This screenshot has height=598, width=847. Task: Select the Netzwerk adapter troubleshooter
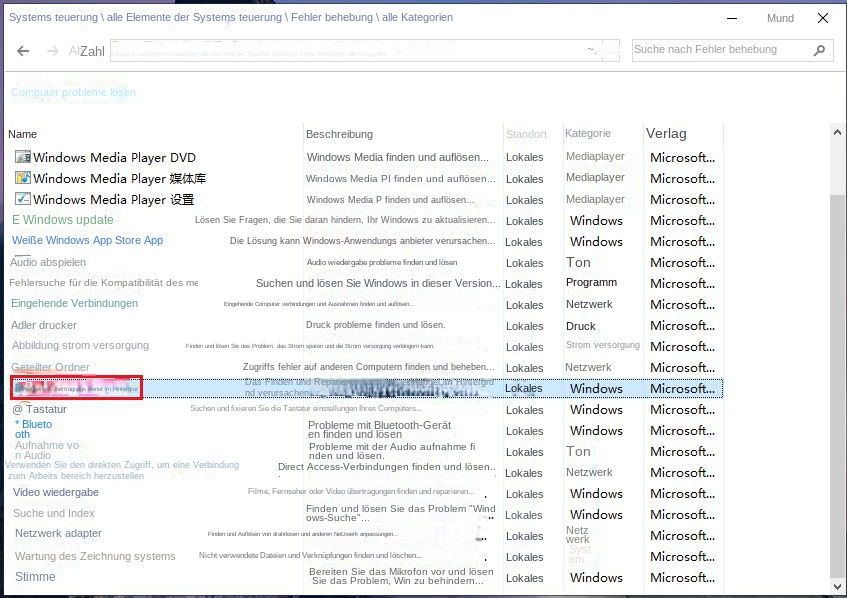point(57,534)
